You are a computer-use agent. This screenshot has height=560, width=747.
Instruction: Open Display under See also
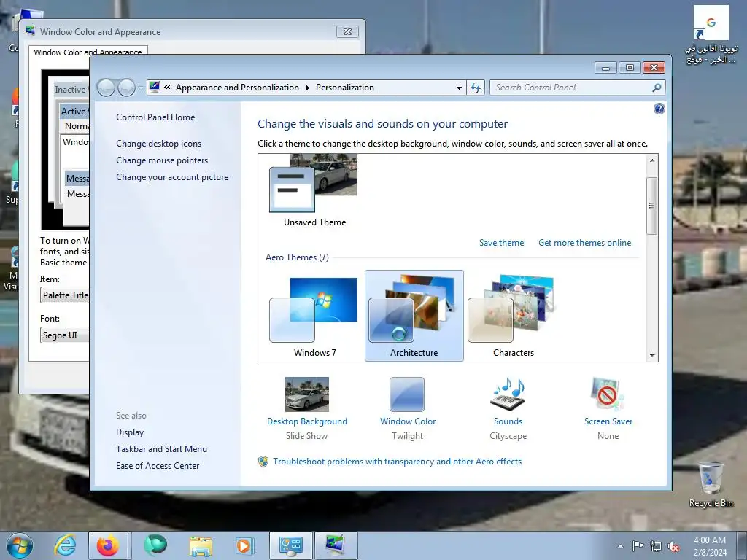(x=130, y=432)
